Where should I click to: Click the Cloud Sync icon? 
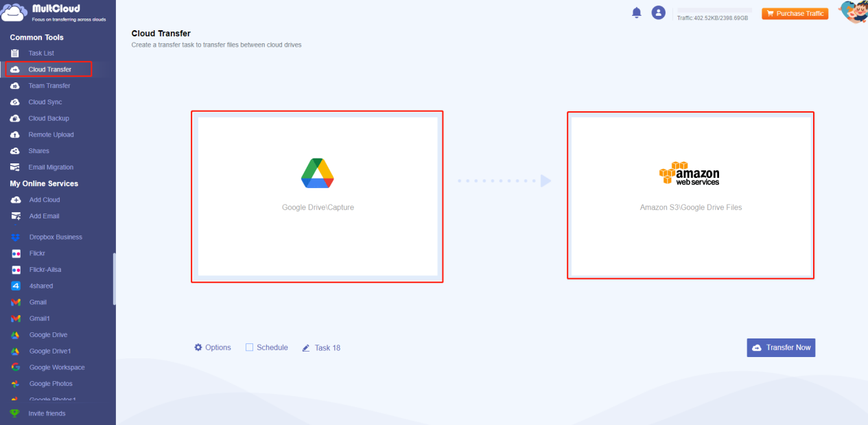[15, 102]
